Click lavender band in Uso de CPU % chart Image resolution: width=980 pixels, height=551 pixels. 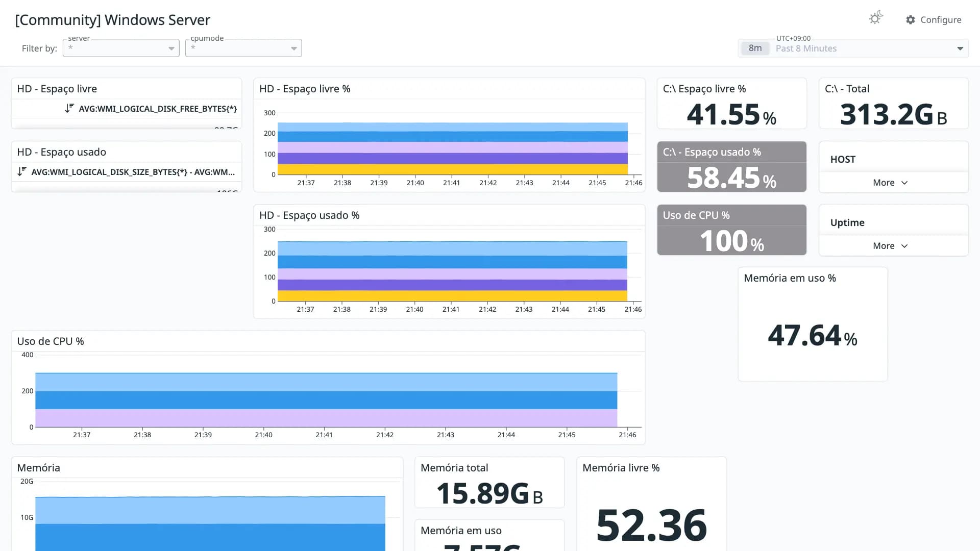tap(326, 418)
